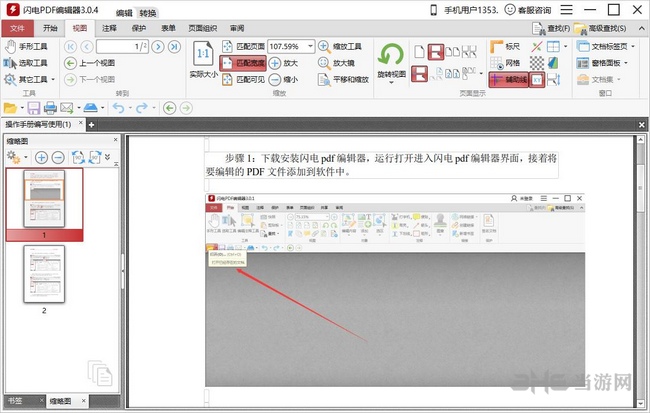
Task: Click 放大 zoom in
Action: point(284,63)
